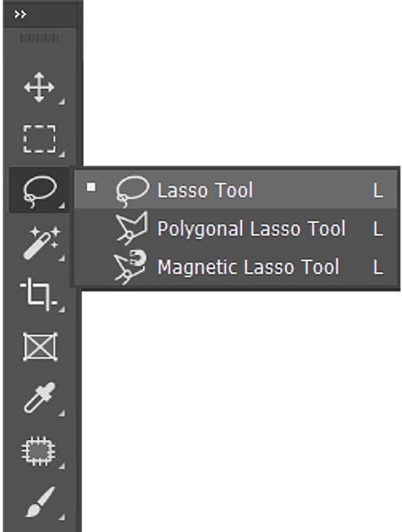Click the Lasso tool in the toolbar

[x=39, y=191]
